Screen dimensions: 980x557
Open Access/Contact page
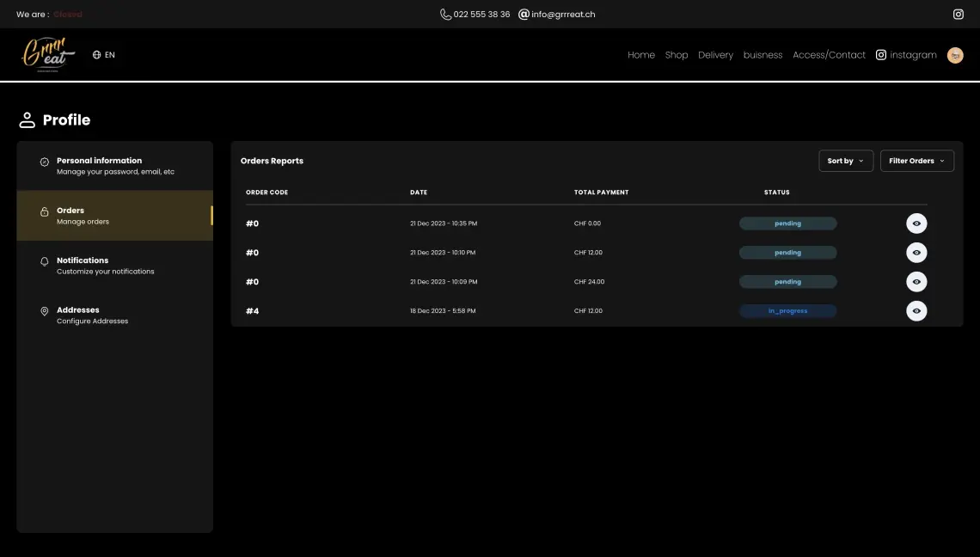[829, 55]
